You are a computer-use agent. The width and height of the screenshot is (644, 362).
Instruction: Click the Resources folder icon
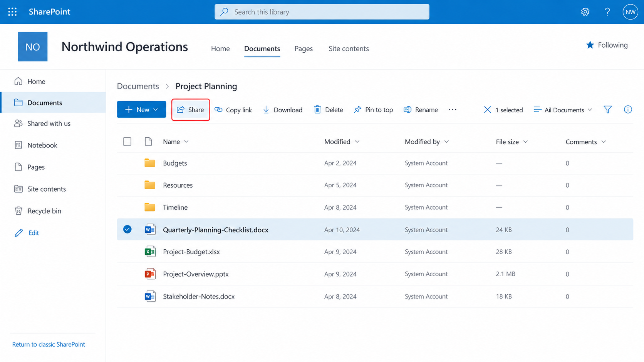pyautogui.click(x=150, y=185)
